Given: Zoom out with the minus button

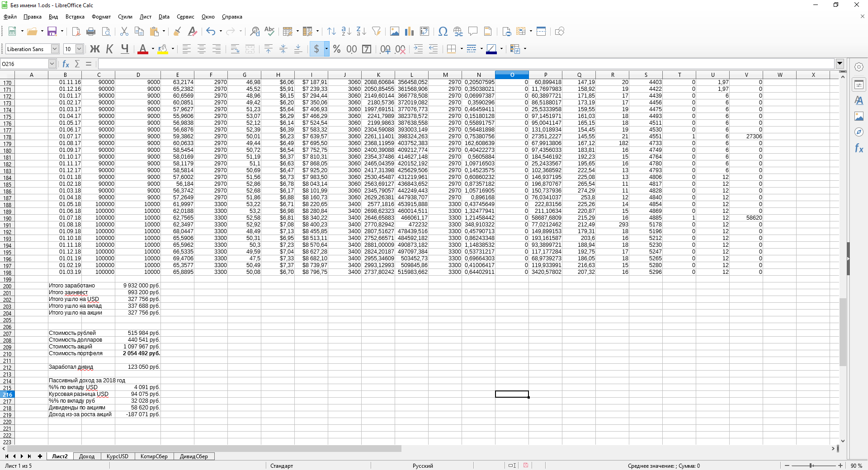Looking at the screenshot, I should coord(787,465).
